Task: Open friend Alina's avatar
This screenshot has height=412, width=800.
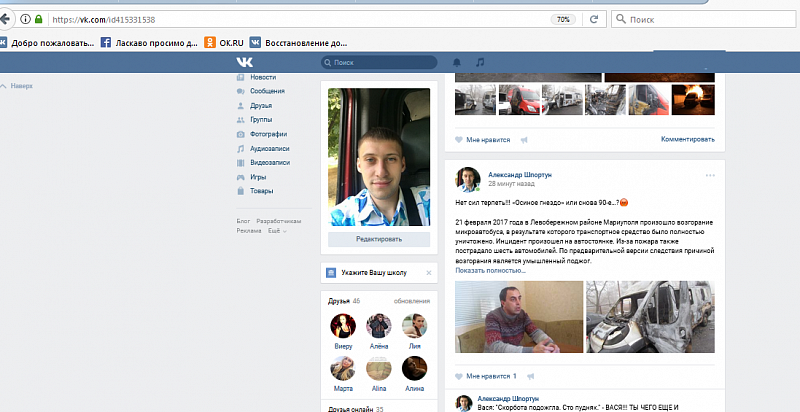Action: [x=379, y=368]
